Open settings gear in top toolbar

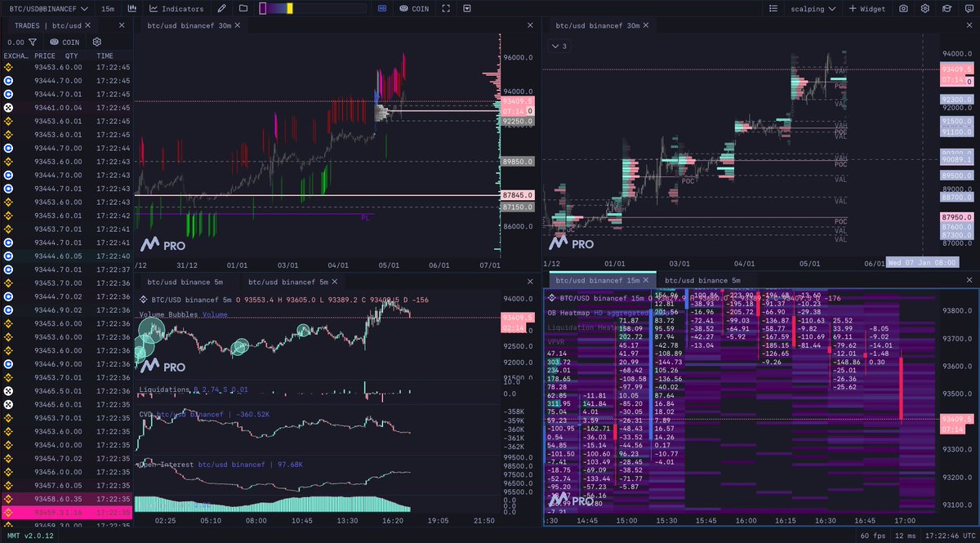(x=924, y=8)
